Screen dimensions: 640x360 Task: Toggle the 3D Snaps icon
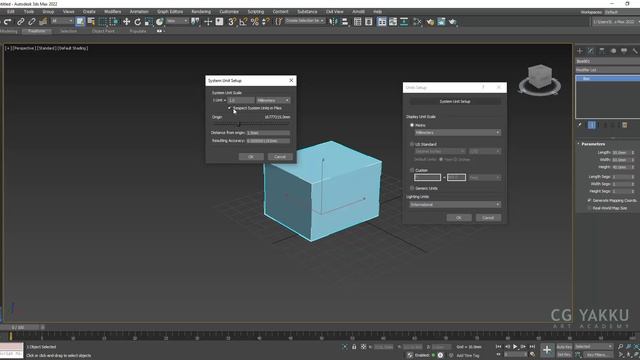[231, 22]
